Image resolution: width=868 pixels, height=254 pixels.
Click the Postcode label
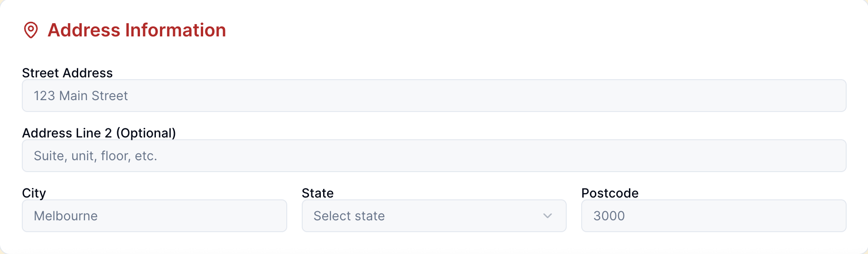(610, 193)
